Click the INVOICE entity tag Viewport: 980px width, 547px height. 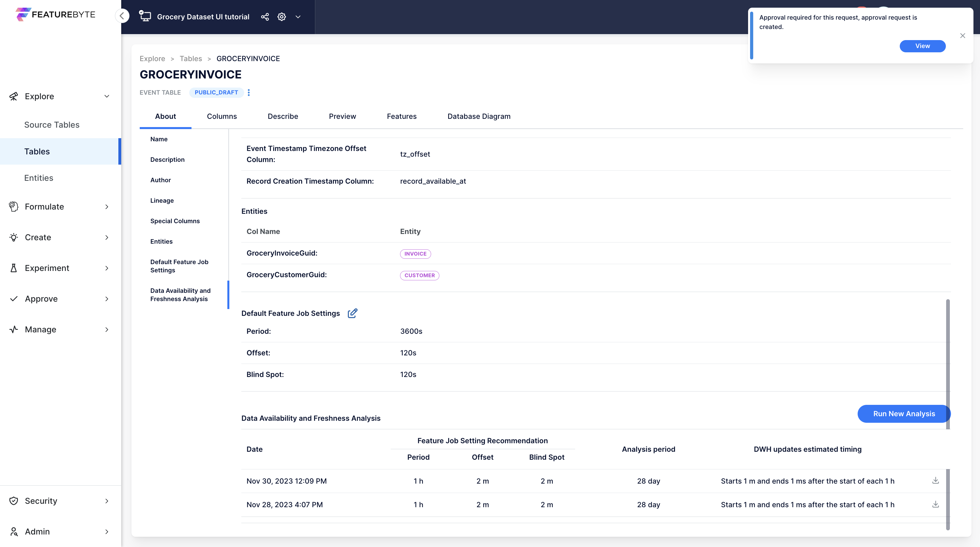point(415,254)
